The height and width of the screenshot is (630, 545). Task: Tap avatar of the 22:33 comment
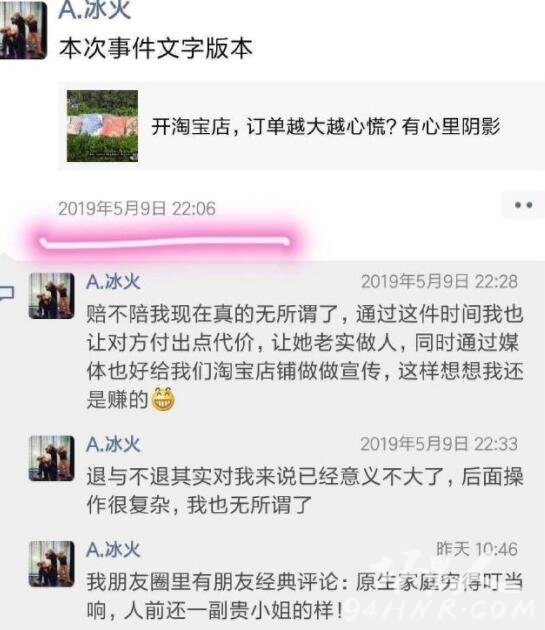click(51, 458)
